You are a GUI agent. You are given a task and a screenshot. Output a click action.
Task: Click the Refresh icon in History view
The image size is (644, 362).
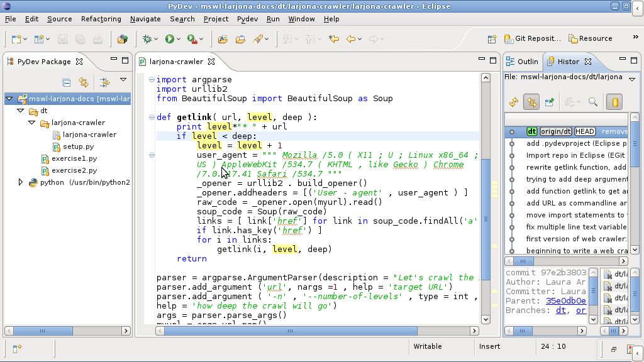[x=513, y=102]
